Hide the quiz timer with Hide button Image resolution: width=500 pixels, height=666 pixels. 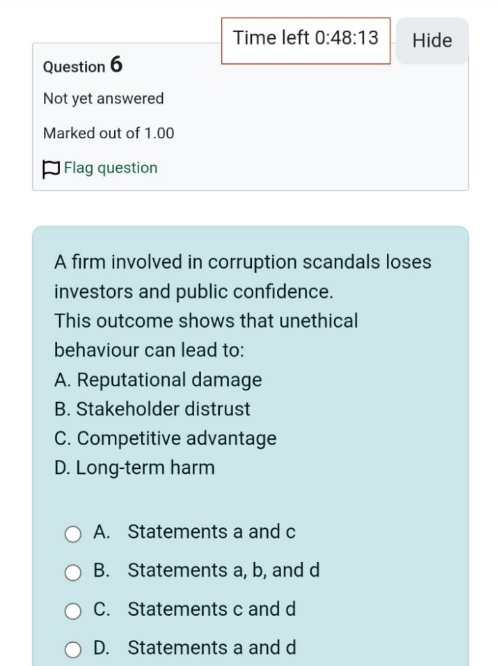click(432, 41)
